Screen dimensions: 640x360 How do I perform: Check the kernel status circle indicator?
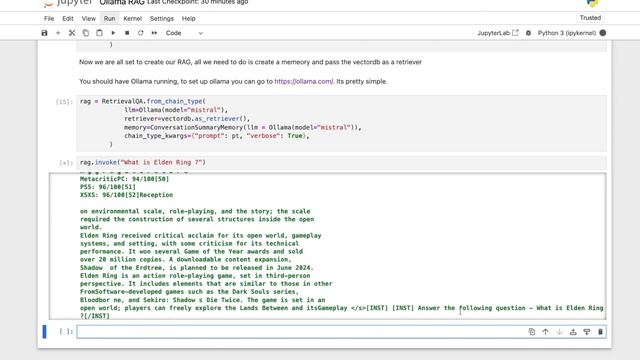click(603, 33)
